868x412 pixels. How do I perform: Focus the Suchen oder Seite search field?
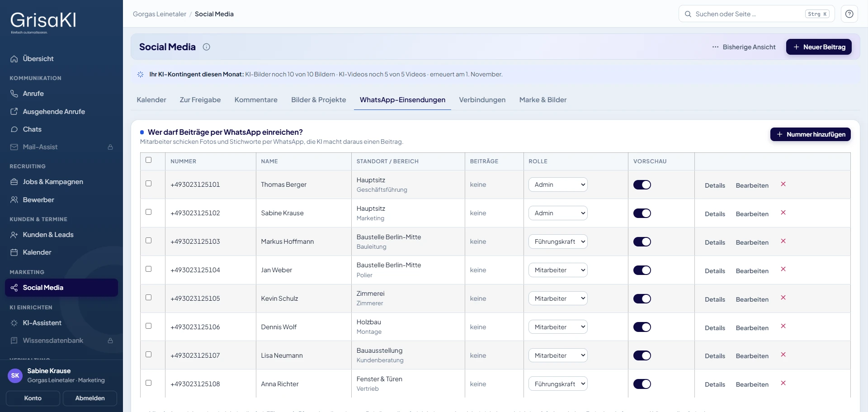(757, 14)
